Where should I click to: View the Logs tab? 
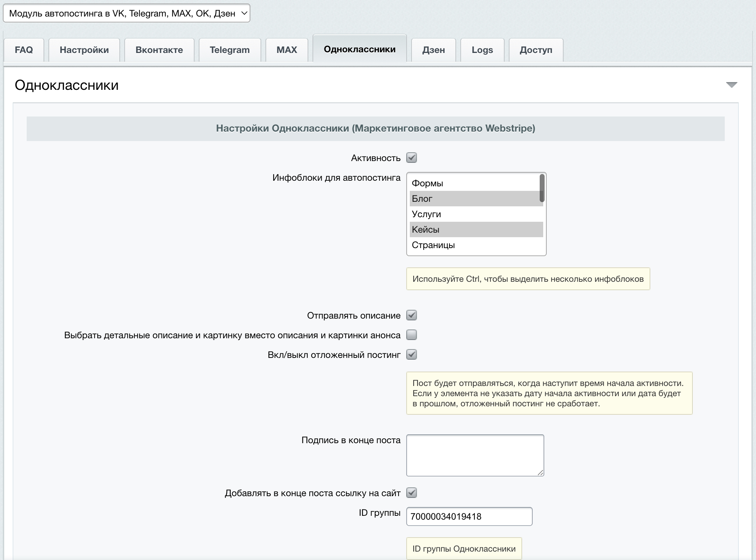click(482, 50)
